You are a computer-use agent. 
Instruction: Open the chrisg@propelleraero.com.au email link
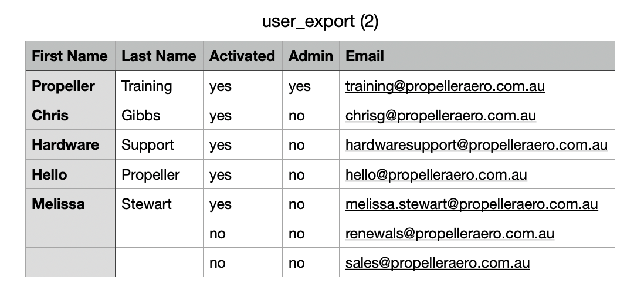point(440,116)
